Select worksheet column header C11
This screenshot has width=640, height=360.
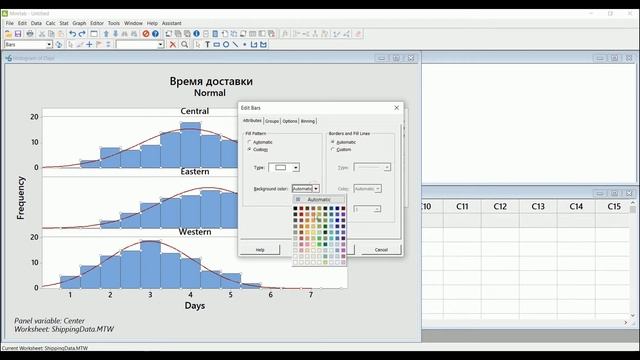[x=462, y=207]
